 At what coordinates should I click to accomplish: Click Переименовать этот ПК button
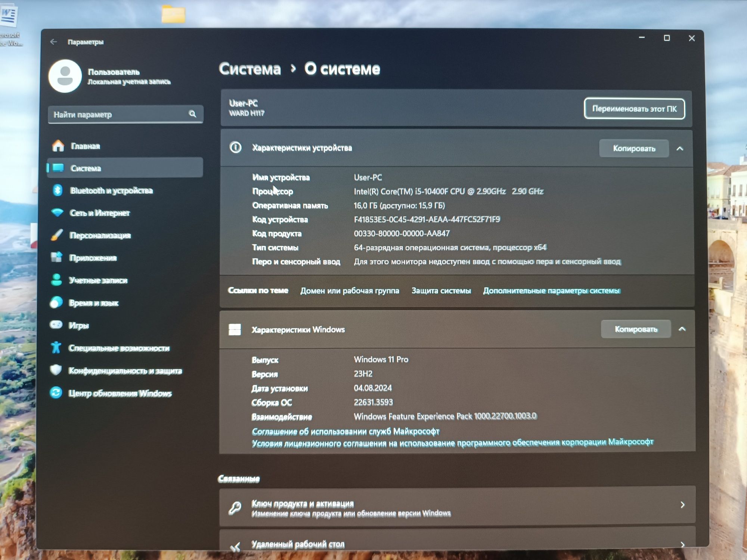(634, 109)
